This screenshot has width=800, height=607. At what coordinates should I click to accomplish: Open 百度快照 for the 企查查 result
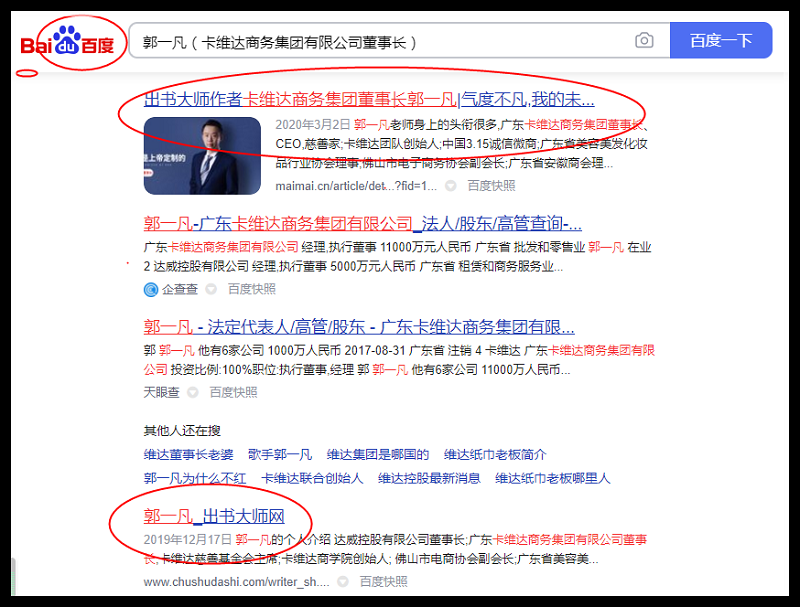[251, 289]
